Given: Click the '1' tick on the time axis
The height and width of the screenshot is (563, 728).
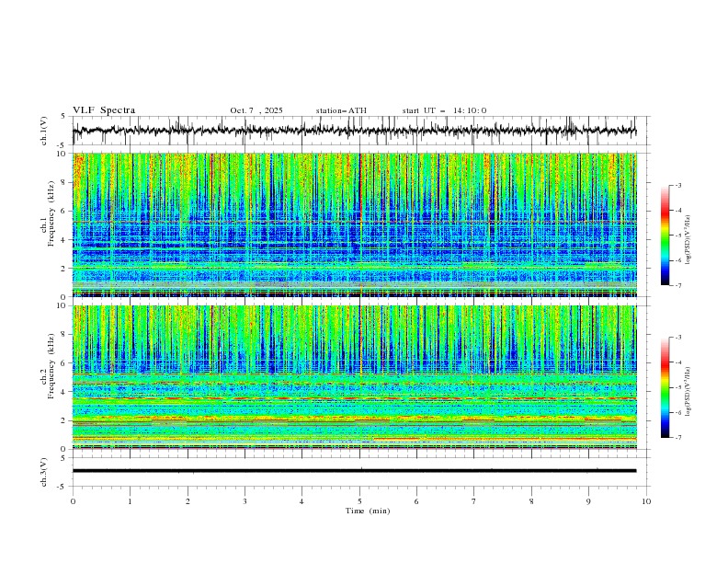Looking at the screenshot, I should pos(130,501).
